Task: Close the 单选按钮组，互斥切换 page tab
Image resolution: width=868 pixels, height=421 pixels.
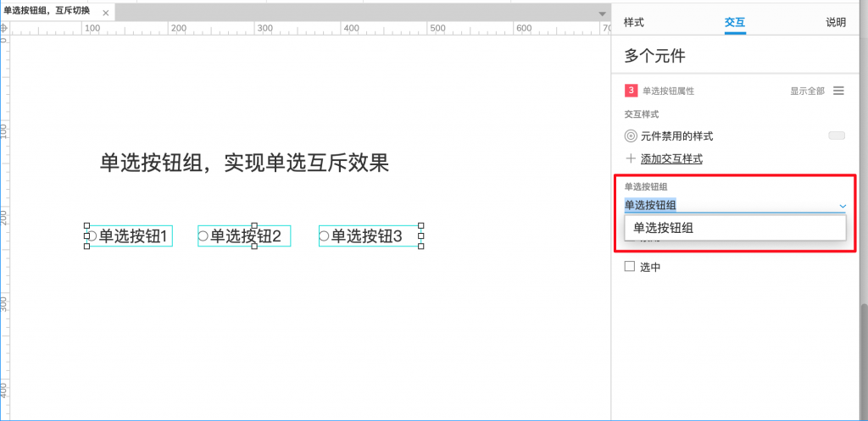Action: tap(105, 13)
